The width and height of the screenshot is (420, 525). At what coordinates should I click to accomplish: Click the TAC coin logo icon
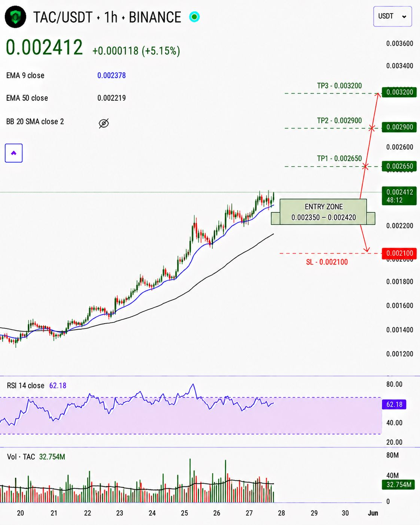point(15,17)
